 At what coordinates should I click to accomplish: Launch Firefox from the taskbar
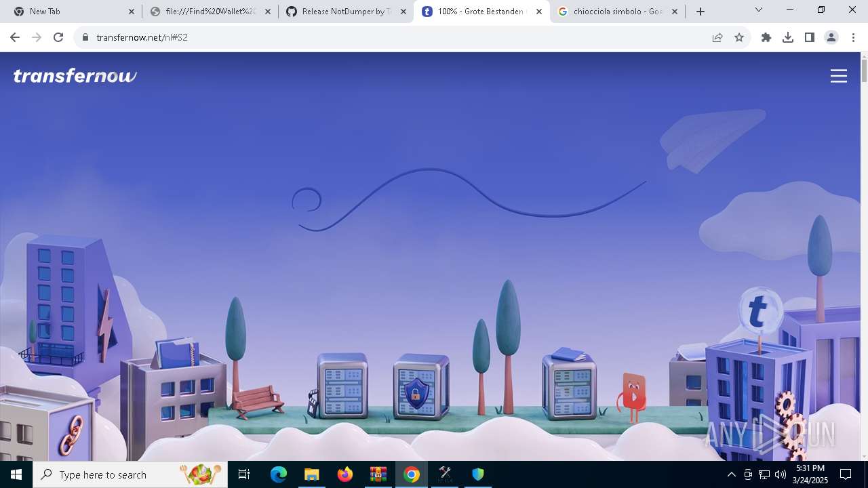click(344, 474)
